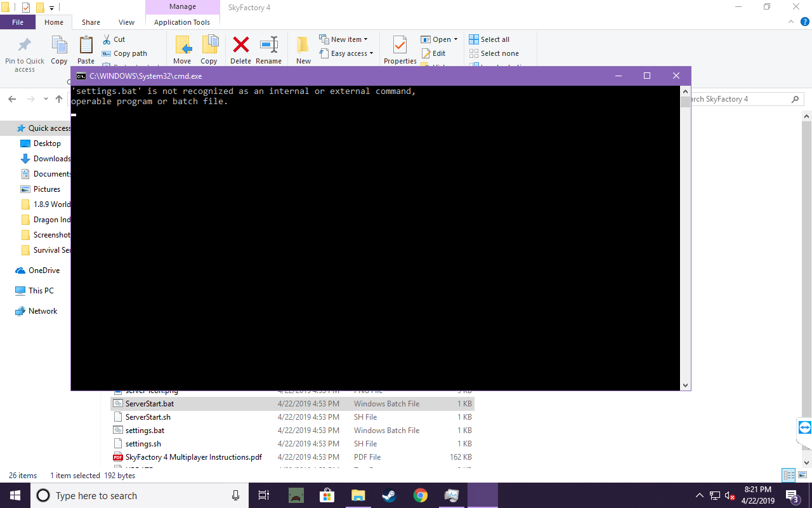
Task: Open the Easy access dropdown
Action: click(x=346, y=53)
